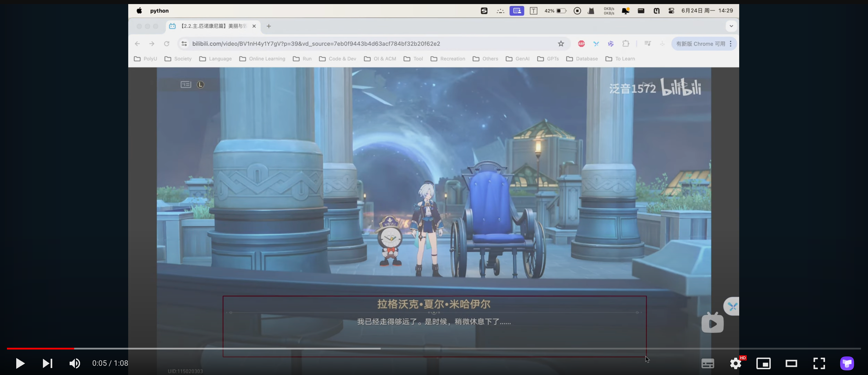Expand the tab search dropdown

(x=731, y=26)
